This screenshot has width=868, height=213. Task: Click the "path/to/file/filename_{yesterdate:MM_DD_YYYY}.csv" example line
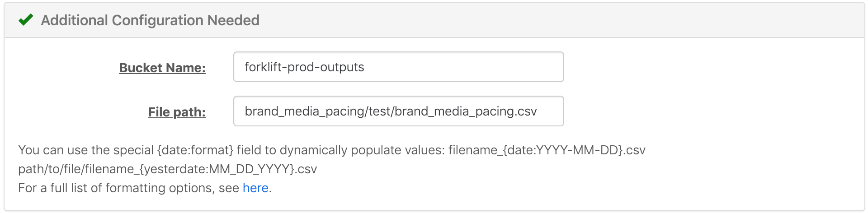tap(167, 169)
